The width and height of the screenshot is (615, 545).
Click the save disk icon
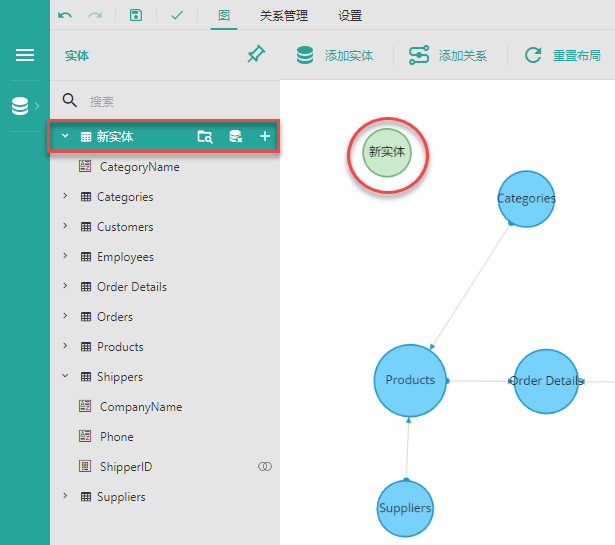[x=135, y=16]
